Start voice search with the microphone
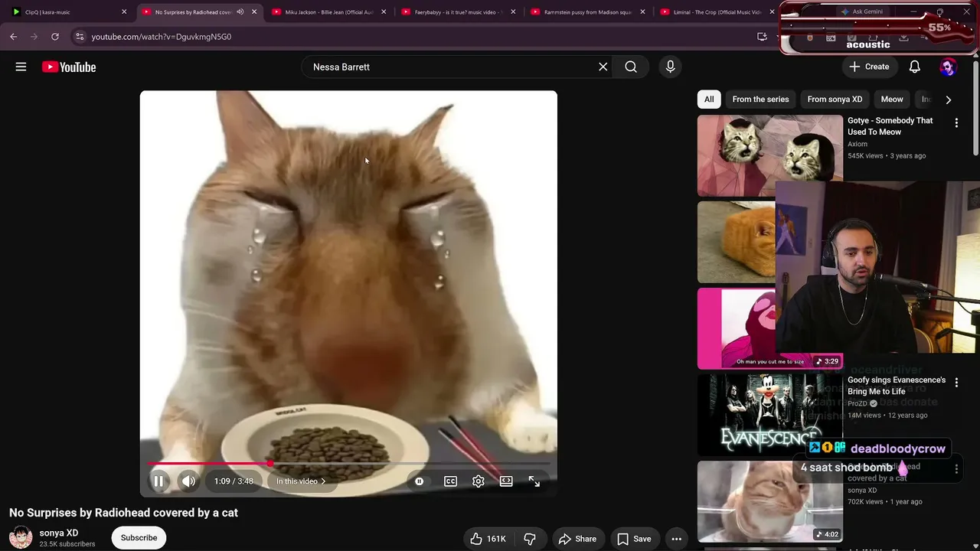This screenshot has width=980, height=551. tap(670, 67)
